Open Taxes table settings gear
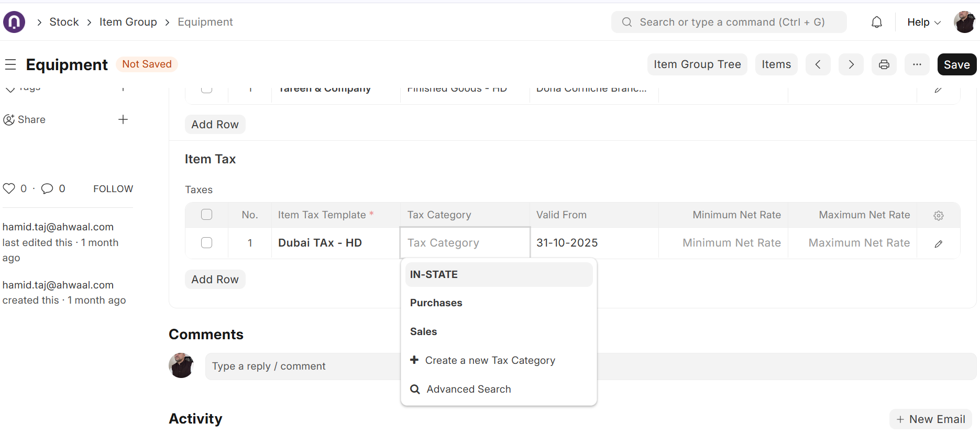This screenshot has width=980, height=445. pyautogui.click(x=938, y=215)
